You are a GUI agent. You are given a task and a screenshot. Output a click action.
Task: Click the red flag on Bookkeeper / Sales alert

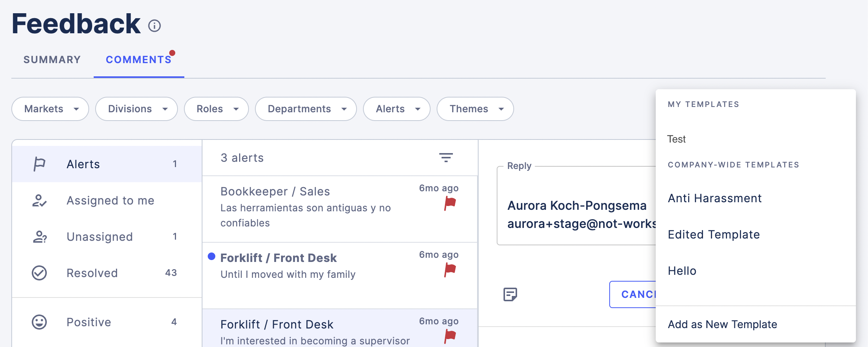click(450, 204)
